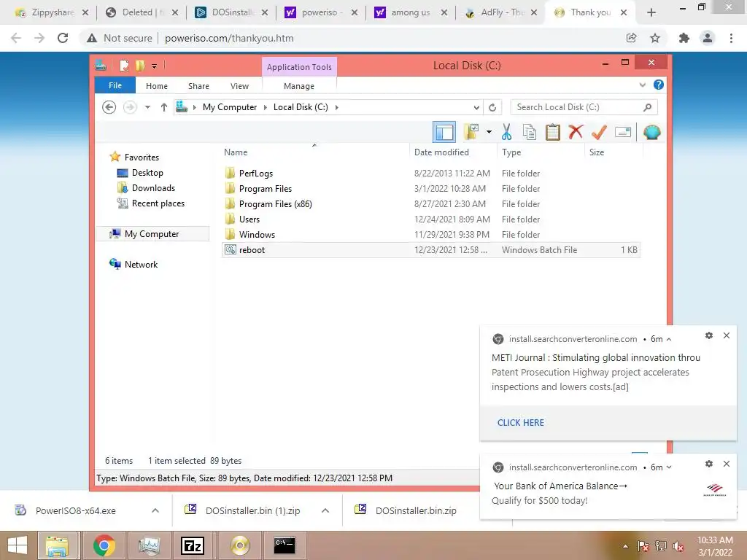Switch to the AdFly browser tab
Image resolution: width=747 pixels, height=560 pixels.
coord(500,12)
